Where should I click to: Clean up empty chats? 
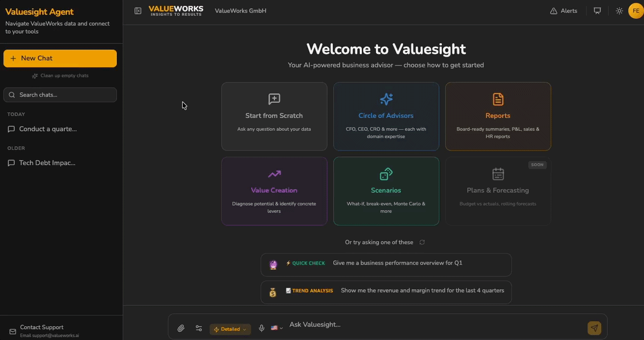[60, 76]
